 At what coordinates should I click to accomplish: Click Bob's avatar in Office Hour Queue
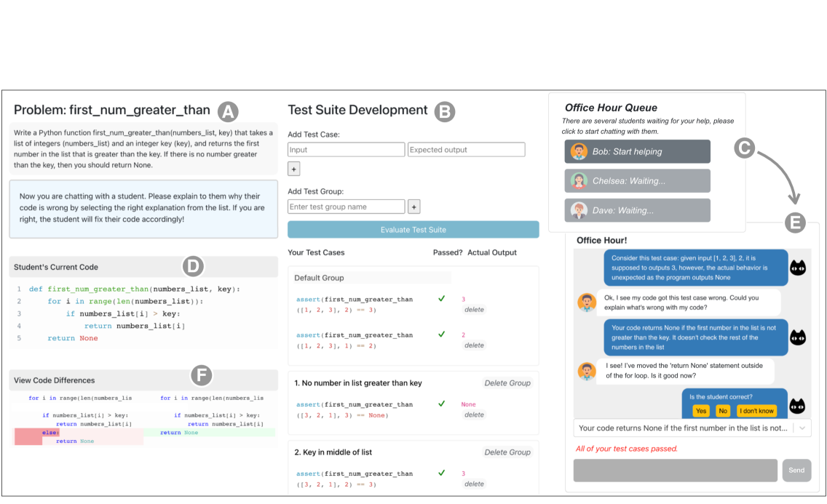tap(579, 152)
